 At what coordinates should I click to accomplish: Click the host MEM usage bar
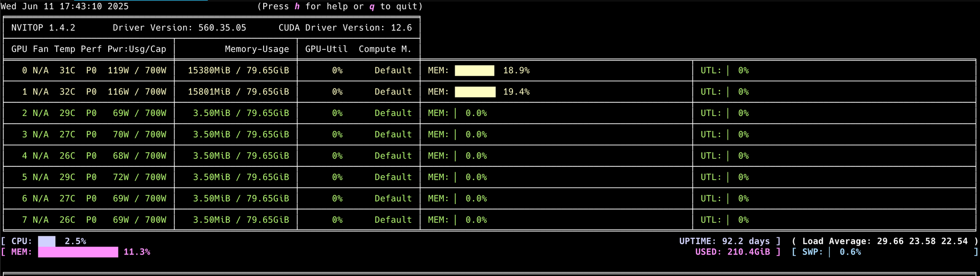(78, 252)
